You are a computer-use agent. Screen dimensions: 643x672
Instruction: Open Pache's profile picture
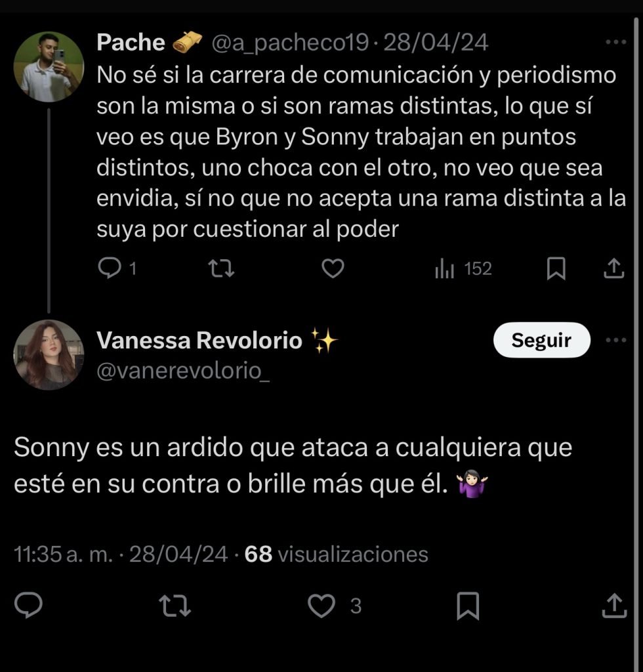click(x=49, y=66)
